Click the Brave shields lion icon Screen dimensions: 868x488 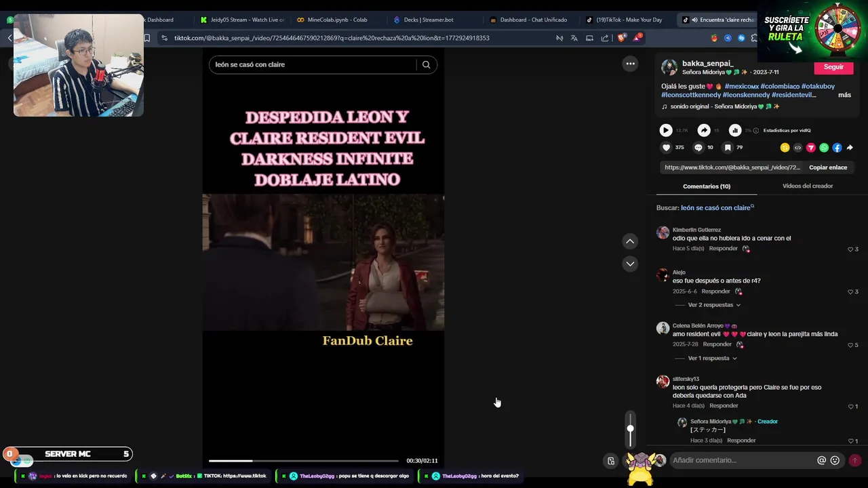pos(620,38)
